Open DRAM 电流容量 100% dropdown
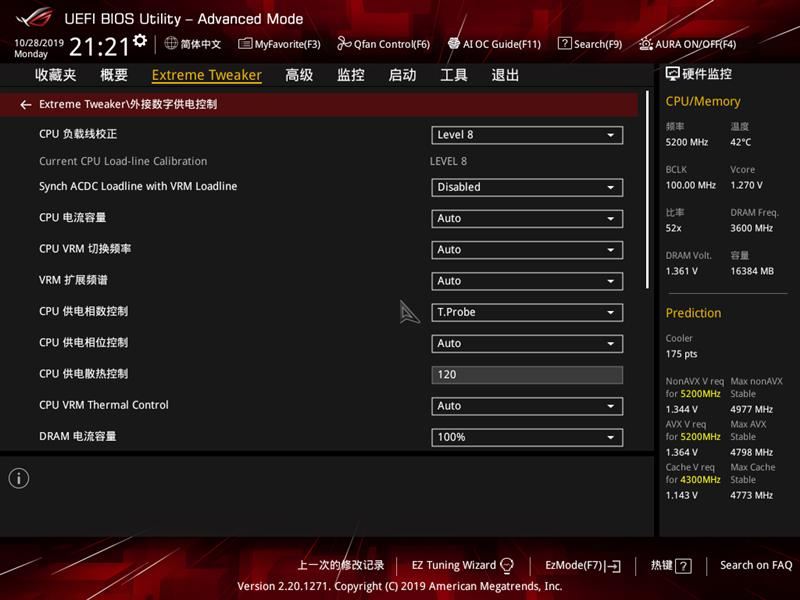Image resolution: width=800 pixels, height=600 pixels. click(527, 437)
